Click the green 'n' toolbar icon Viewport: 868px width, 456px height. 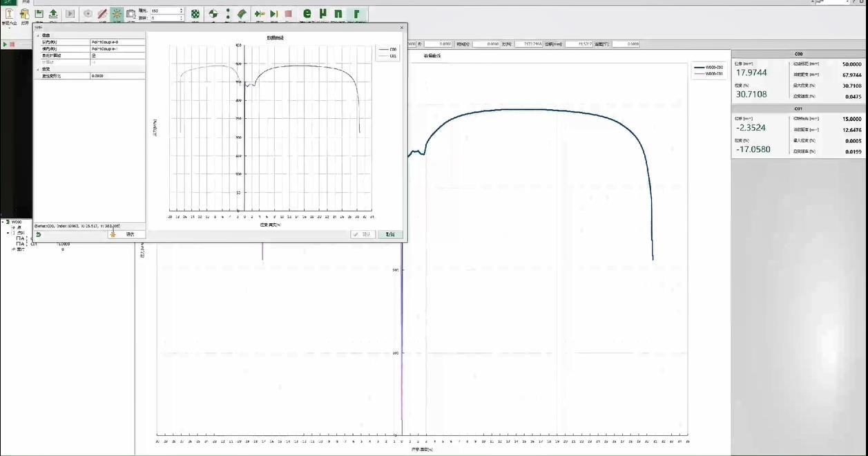pyautogui.click(x=338, y=14)
